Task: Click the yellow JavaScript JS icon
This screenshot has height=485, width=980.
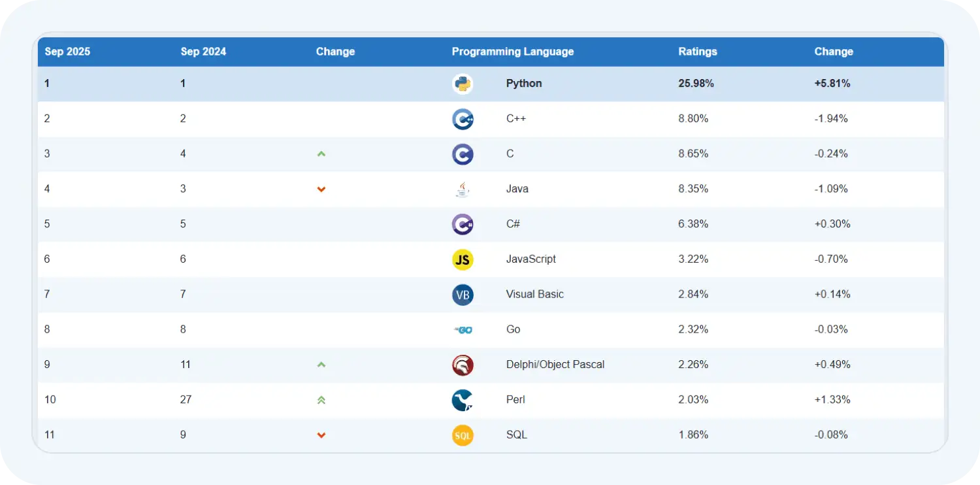Action: [x=463, y=259]
